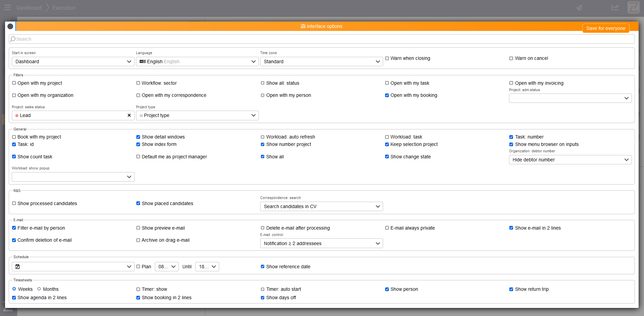Viewport: 644px width, 316px height.
Task: Open the chart icon in top bar
Action: click(615, 8)
